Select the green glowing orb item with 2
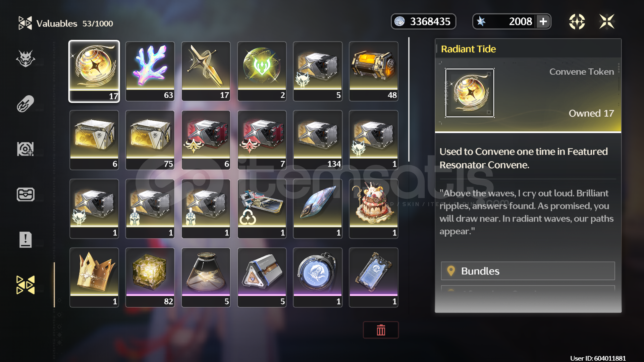The height and width of the screenshot is (362, 644). 262,71
